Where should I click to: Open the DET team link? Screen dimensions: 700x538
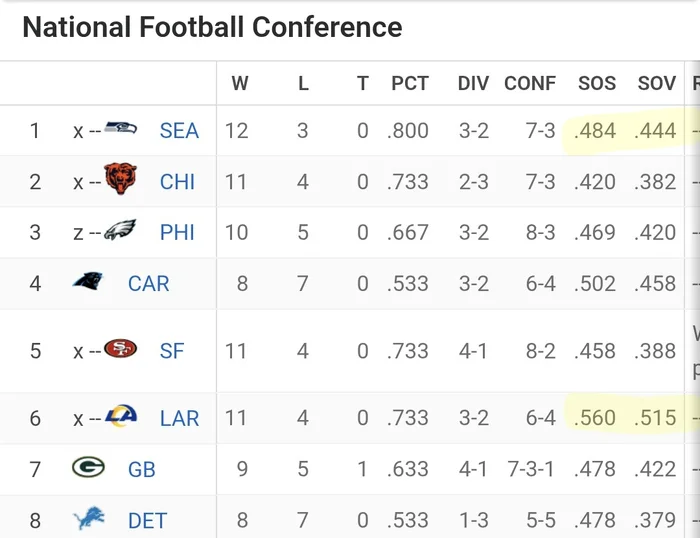147,520
